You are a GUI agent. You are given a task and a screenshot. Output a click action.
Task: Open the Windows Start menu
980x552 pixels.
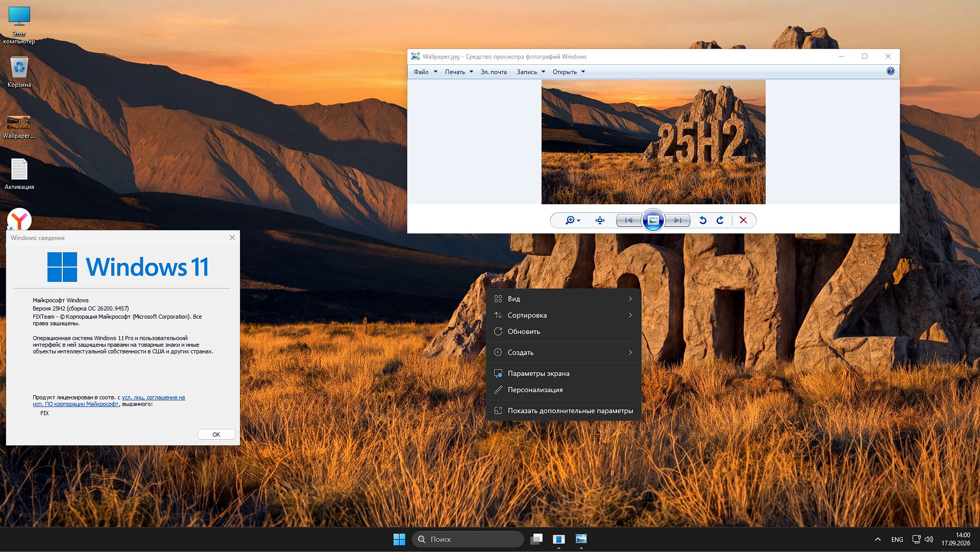(x=399, y=539)
